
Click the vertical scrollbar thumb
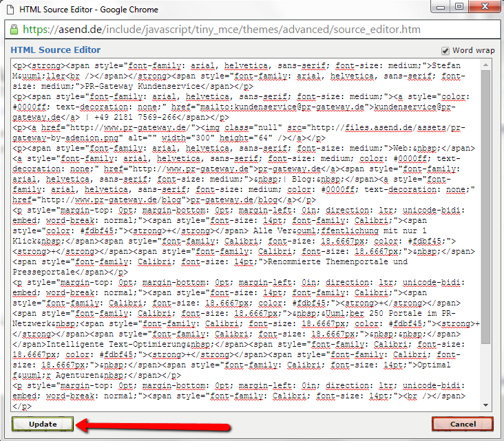point(486,206)
